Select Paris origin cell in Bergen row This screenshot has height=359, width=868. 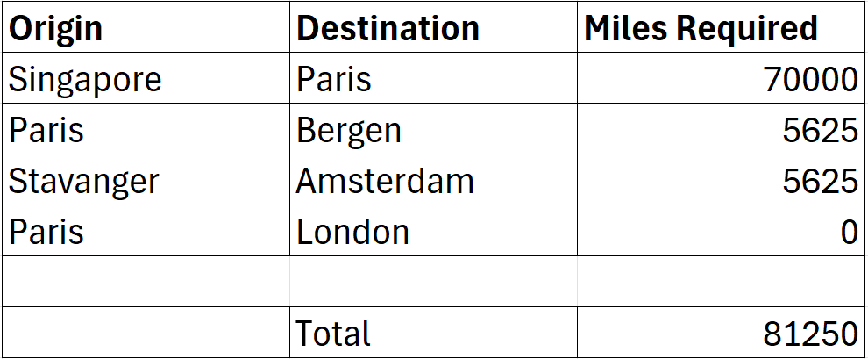coord(145,131)
